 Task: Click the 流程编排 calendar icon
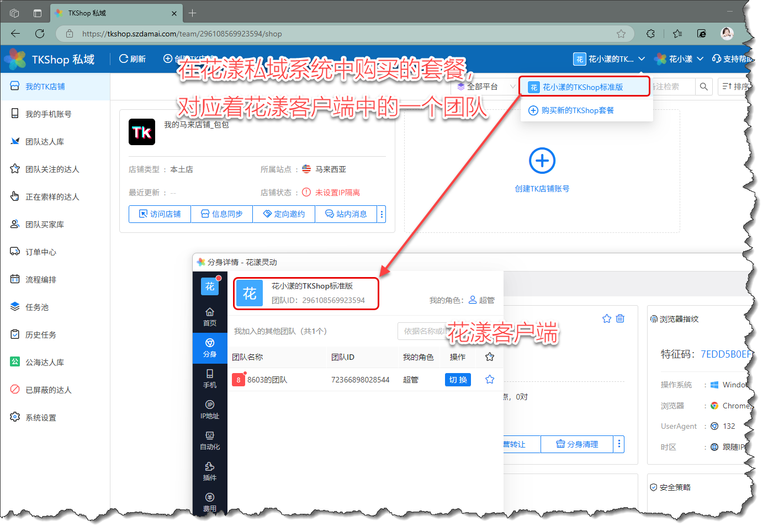click(15, 279)
